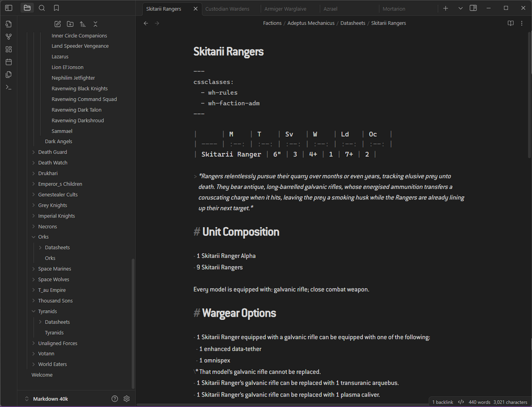This screenshot has width=532, height=407.
Task: Open the bookmarks icon
Action: 56,8
